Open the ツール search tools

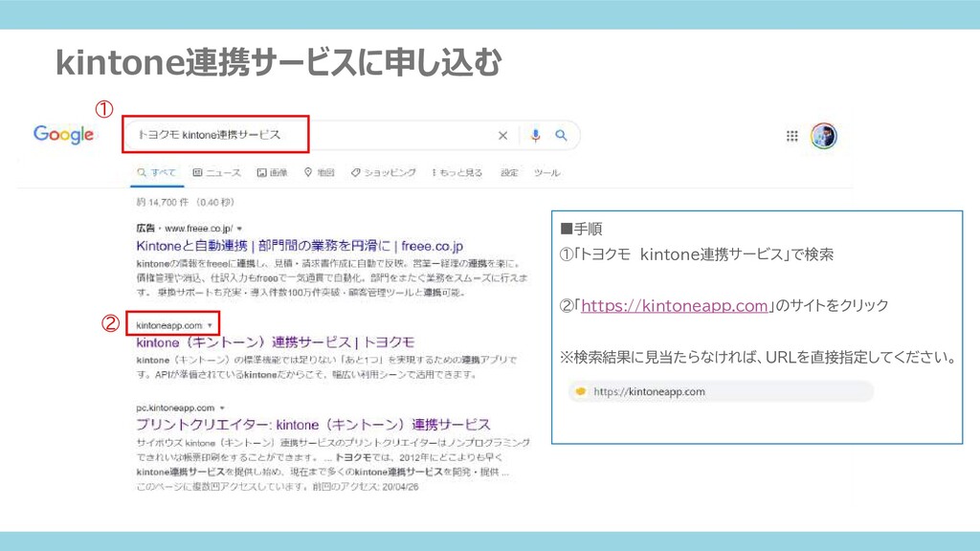tap(546, 172)
